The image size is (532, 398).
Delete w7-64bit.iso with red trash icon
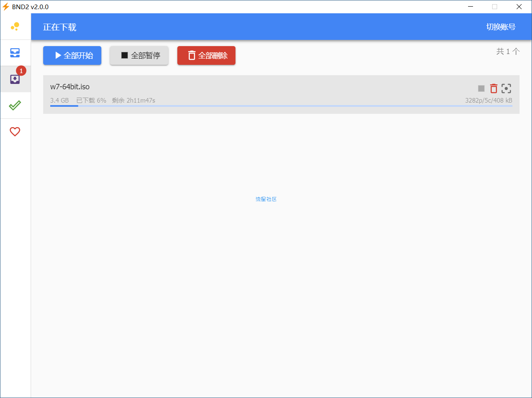click(x=493, y=88)
